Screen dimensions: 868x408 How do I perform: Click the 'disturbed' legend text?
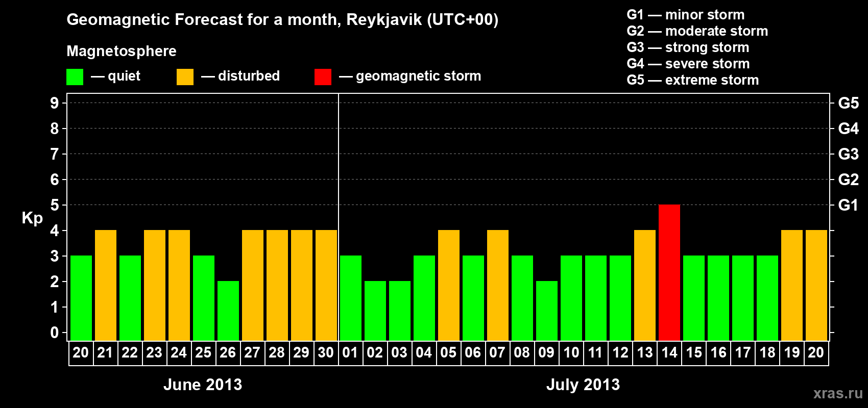tap(249, 76)
